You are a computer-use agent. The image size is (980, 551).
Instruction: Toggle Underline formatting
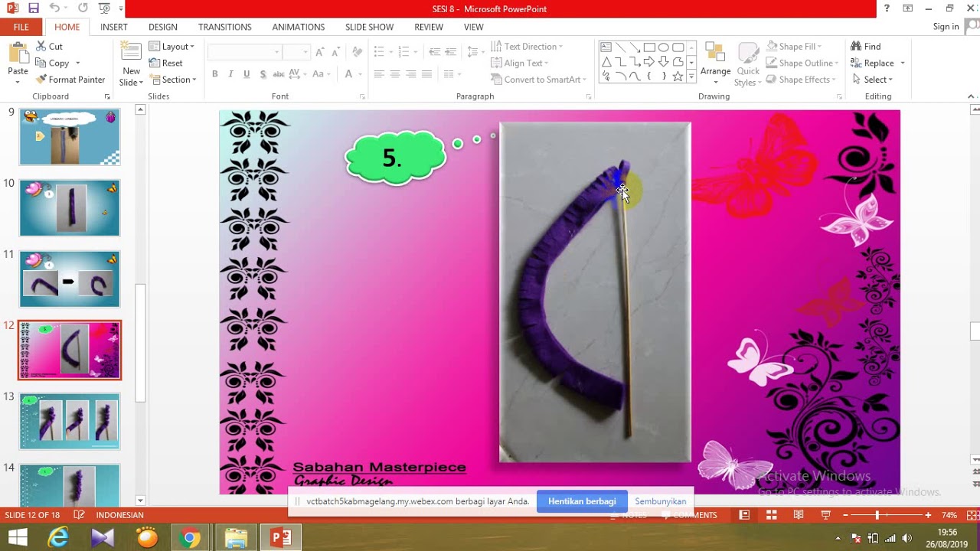(x=247, y=74)
